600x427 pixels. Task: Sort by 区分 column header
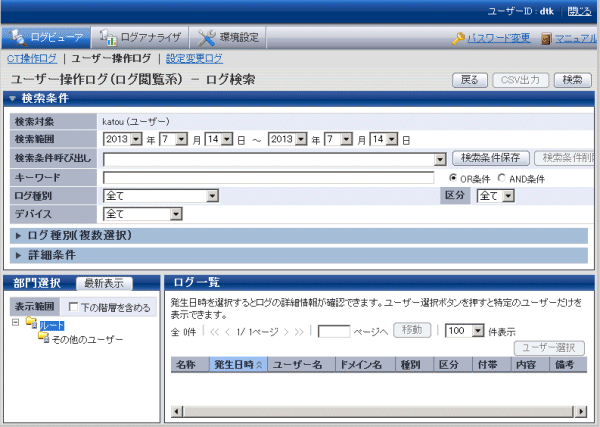(453, 364)
